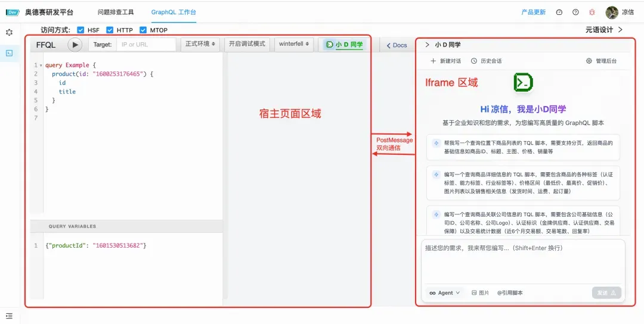Select the 查询商品详细信息 suggestion card
The width and height of the screenshot is (644, 324).
(523, 183)
